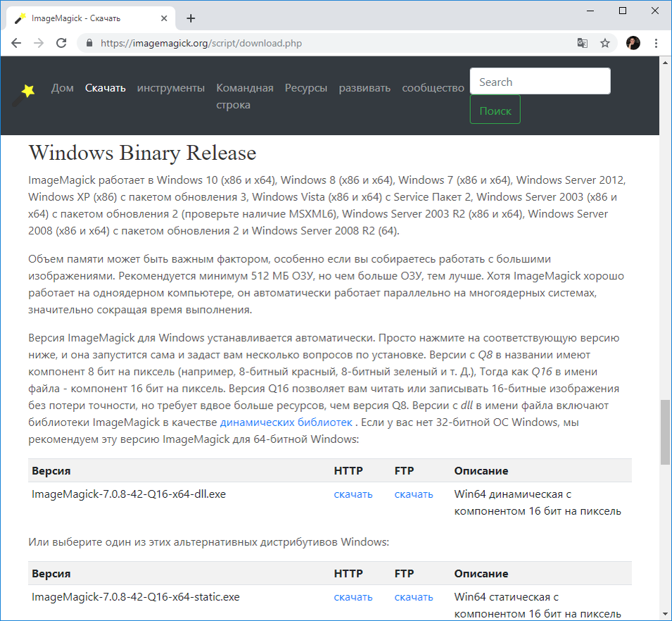The width and height of the screenshot is (672, 621).
Task: Open the Google Translate page icon
Action: pyautogui.click(x=583, y=43)
